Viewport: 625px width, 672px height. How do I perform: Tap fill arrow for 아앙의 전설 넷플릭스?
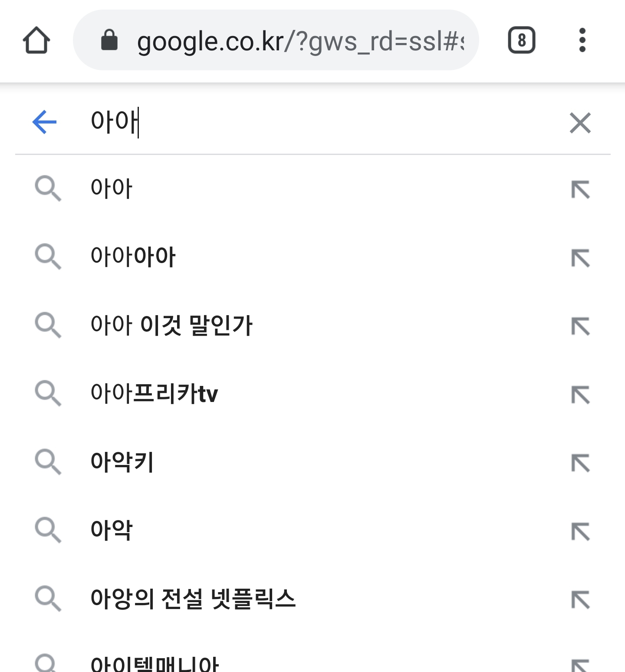pos(580,600)
